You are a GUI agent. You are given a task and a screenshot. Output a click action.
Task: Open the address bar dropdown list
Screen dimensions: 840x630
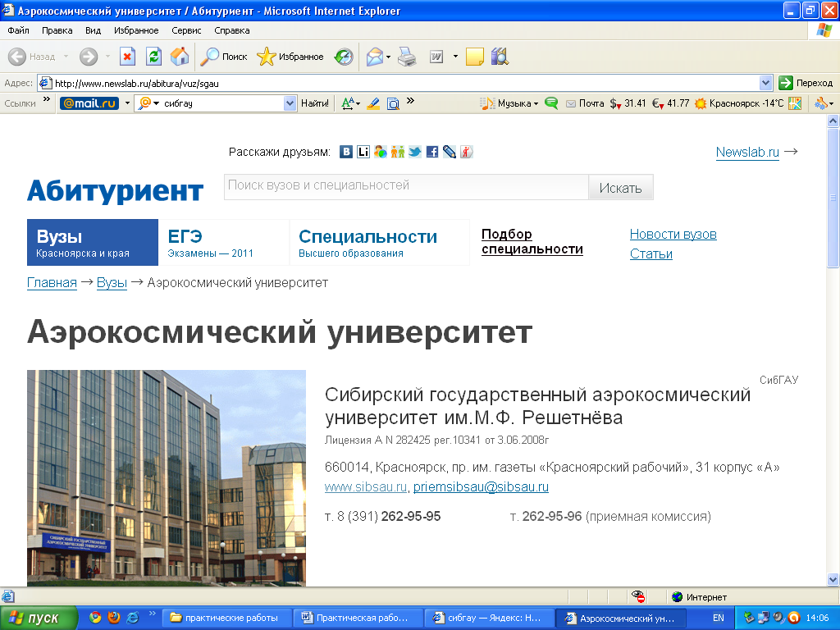(765, 83)
